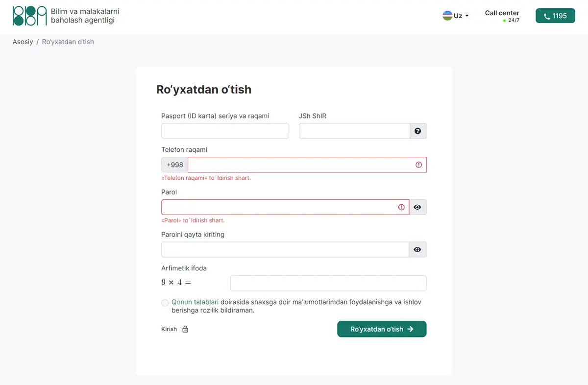
Task: Click the lock icon beside Kirish
Action: (x=185, y=329)
